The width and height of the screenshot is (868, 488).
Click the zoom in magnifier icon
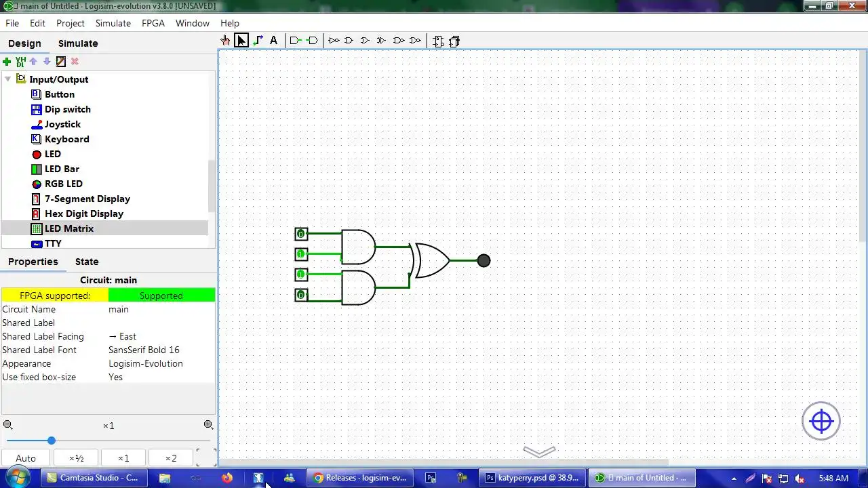coord(209,425)
